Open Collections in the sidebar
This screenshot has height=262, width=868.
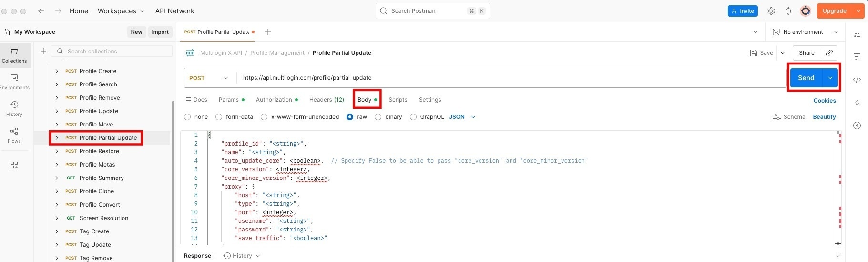pos(14,55)
